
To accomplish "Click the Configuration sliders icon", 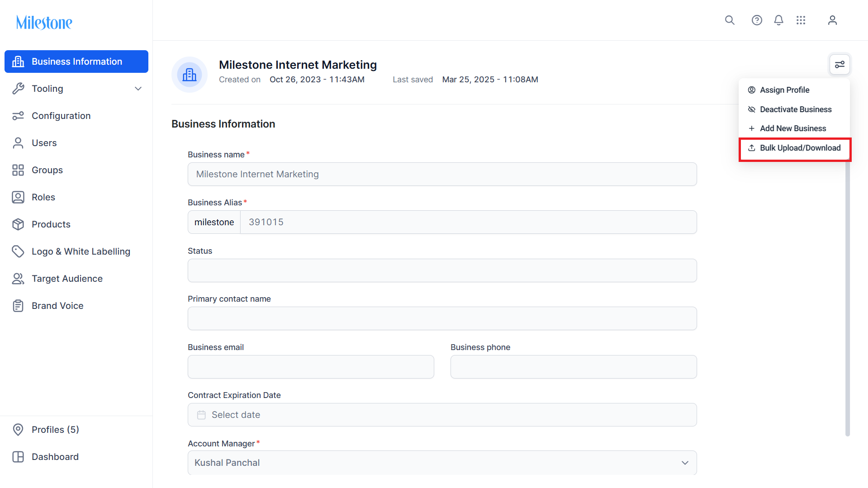I will tap(18, 116).
